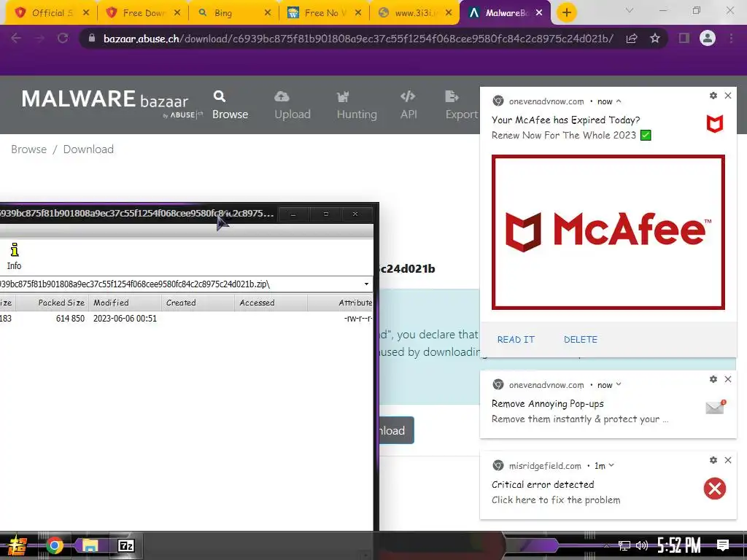Sort by Accessed column header
Image resolution: width=747 pixels, height=560 pixels.
point(271,303)
